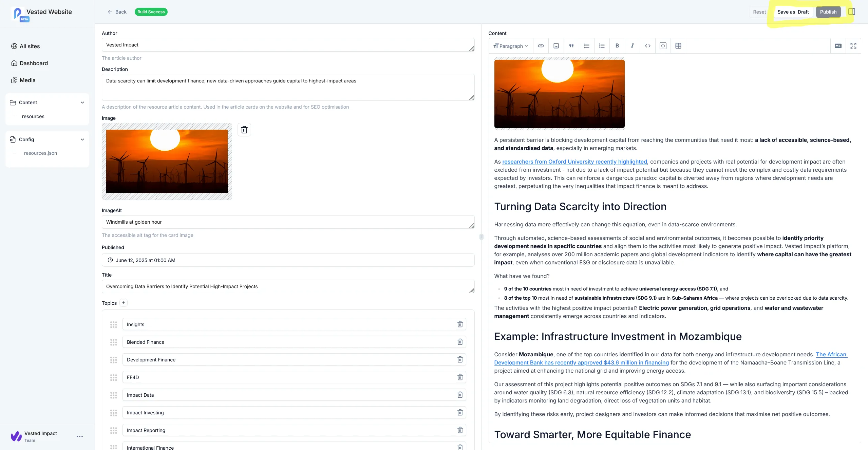Screen dimensions: 868x450
Task: Delete the windmills image from the Image field
Action: (244, 129)
